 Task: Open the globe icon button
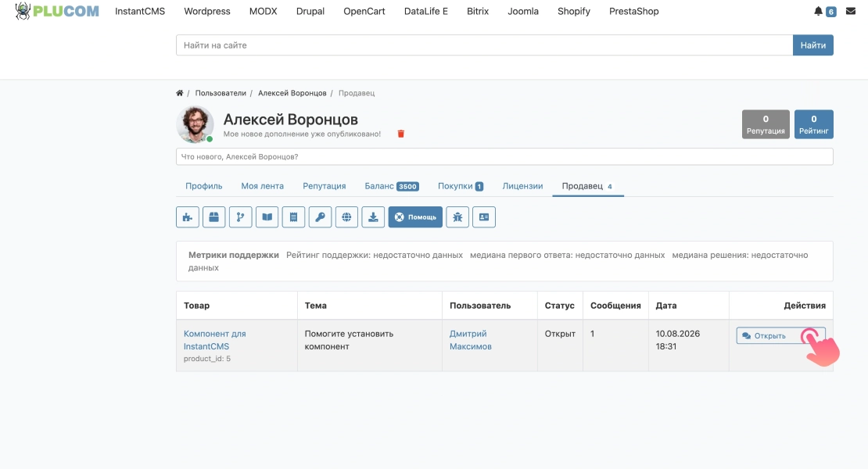[x=346, y=217]
